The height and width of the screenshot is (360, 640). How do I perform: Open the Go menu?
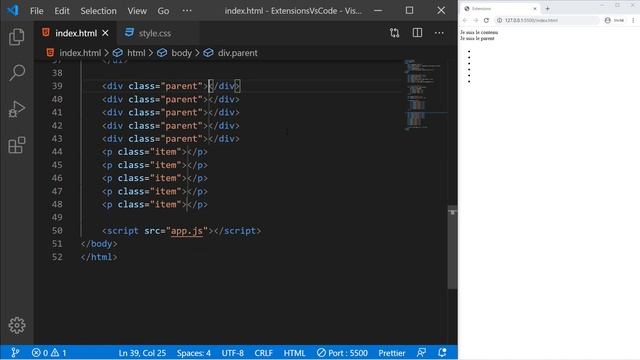[x=163, y=11]
